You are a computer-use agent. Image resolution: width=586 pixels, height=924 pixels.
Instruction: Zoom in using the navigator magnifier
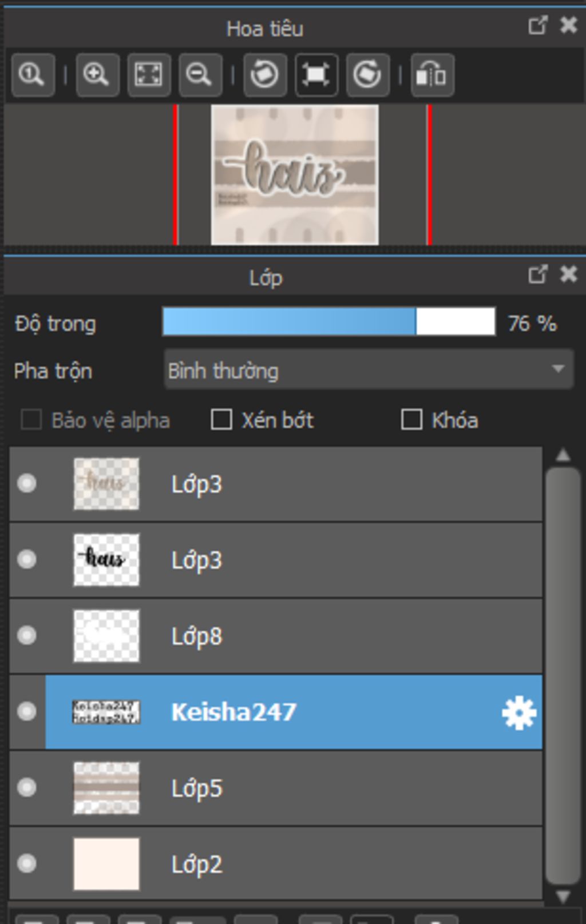coord(97,75)
